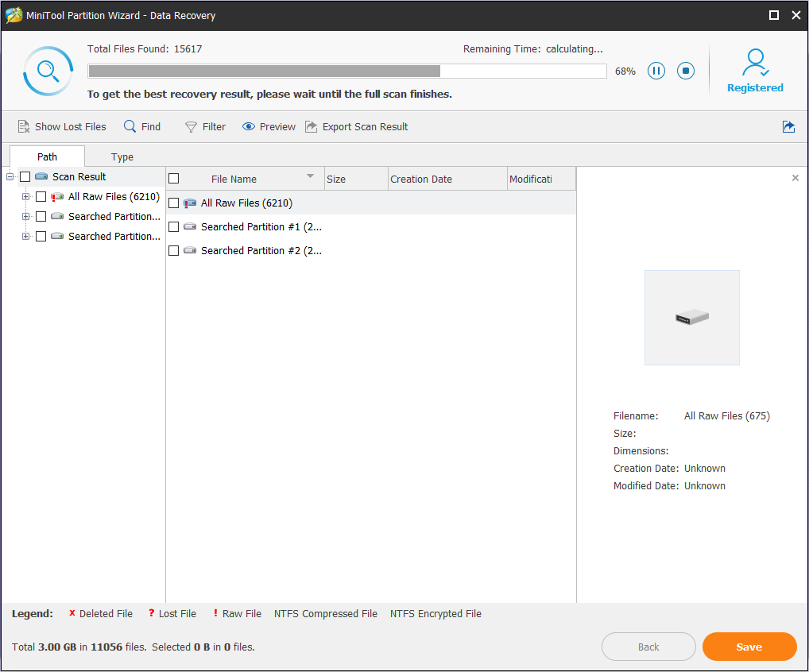Toggle the select-all checkbox in File Name header
The height and width of the screenshot is (672, 809).
pyautogui.click(x=174, y=179)
